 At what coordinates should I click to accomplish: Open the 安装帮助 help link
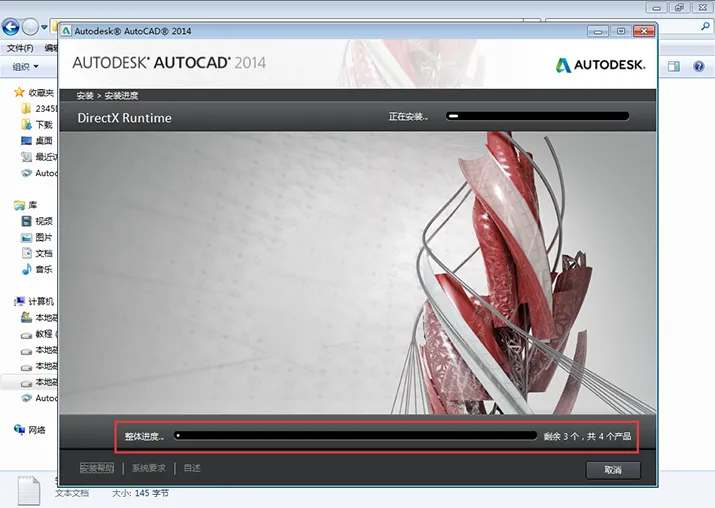click(97, 468)
